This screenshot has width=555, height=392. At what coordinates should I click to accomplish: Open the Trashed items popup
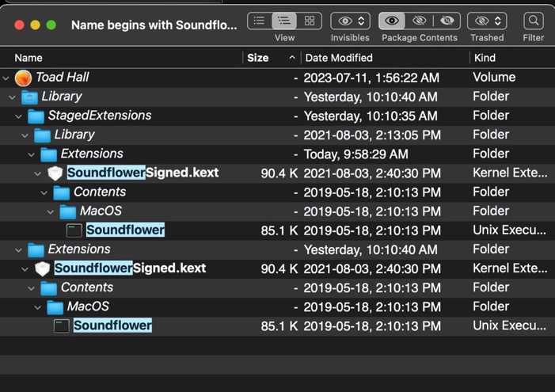487,21
